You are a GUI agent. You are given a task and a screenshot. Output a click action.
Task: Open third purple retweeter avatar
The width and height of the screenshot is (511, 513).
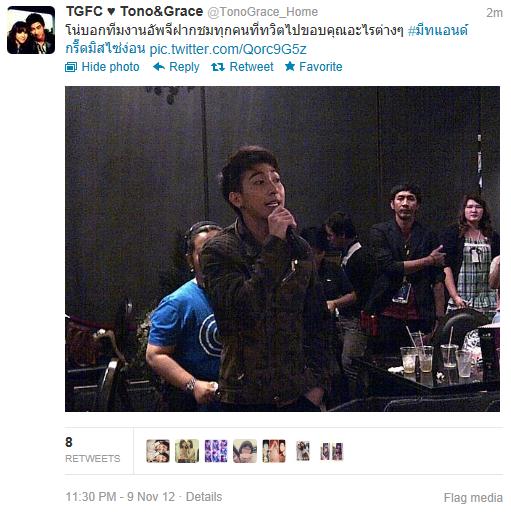(216, 451)
